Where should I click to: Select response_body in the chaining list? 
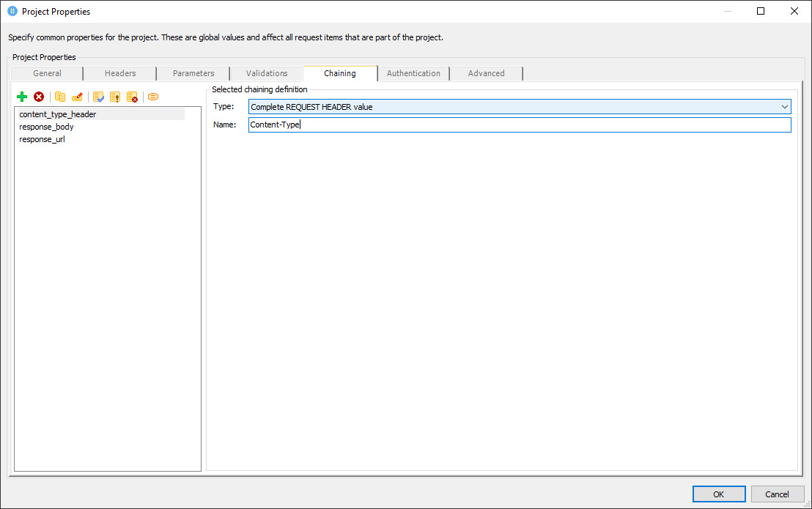(46, 127)
